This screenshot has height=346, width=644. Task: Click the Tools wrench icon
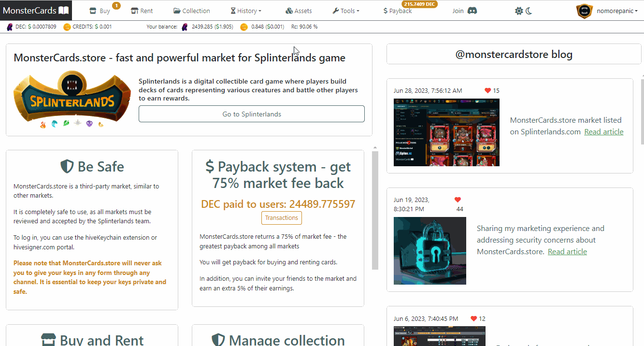tap(335, 11)
